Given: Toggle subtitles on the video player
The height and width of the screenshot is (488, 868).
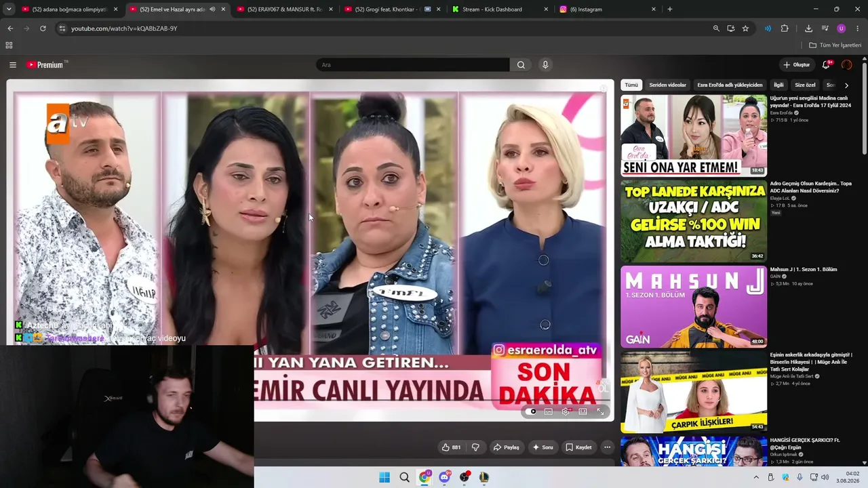Looking at the screenshot, I should pos(549,411).
